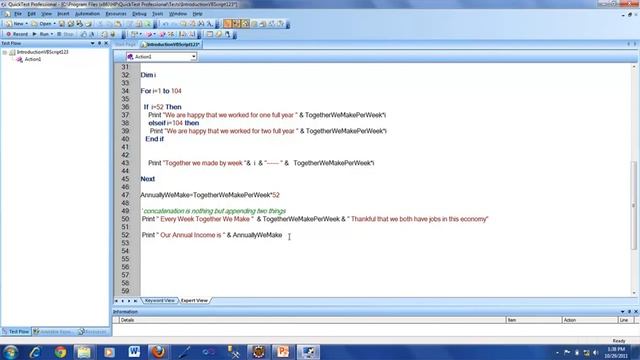640x360 pixels.
Task: Open the Debug menu
Action: [x=139, y=14]
